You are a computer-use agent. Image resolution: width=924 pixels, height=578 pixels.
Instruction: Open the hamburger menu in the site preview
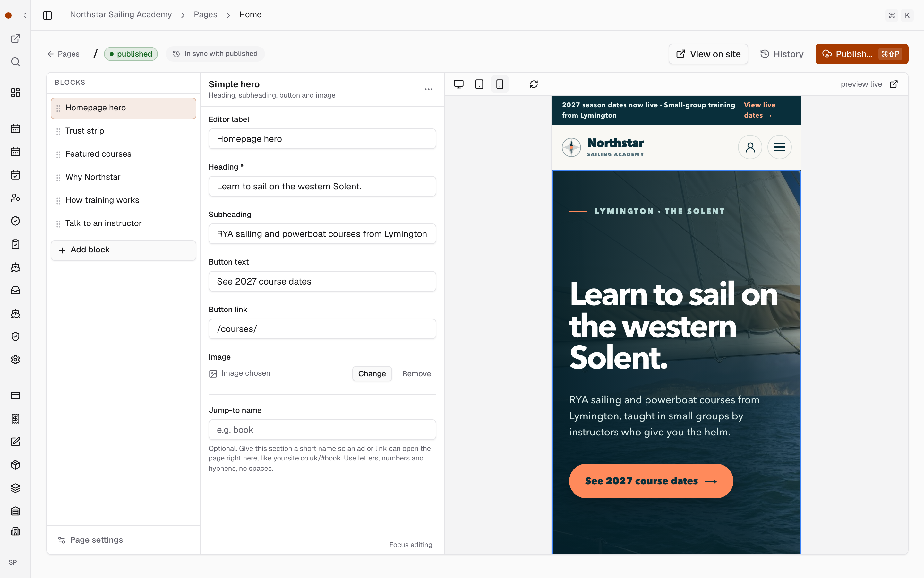(x=779, y=147)
